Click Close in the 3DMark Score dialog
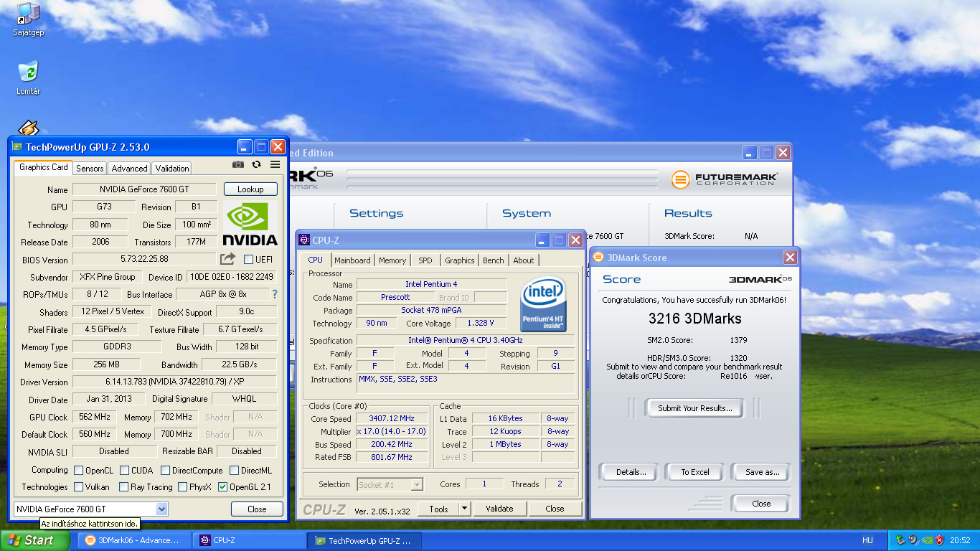 tap(761, 504)
